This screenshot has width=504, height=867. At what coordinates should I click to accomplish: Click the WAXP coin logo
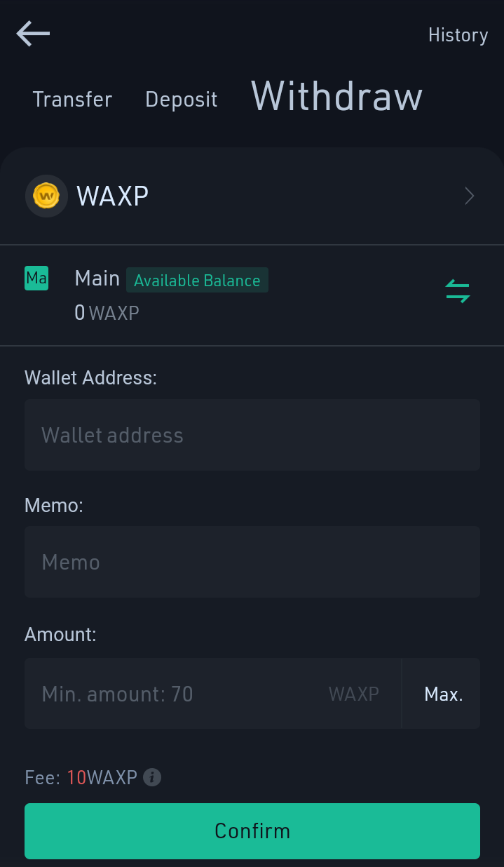click(46, 196)
